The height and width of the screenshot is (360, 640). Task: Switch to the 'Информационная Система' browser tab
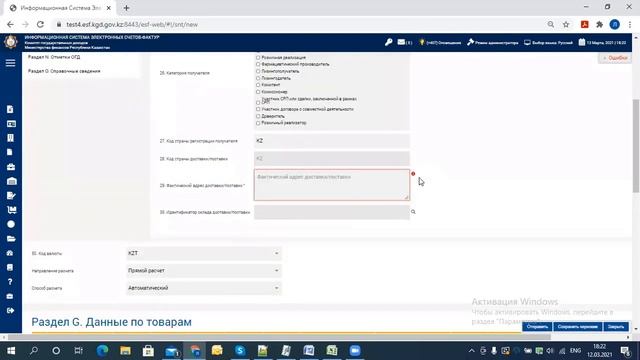click(x=60, y=8)
